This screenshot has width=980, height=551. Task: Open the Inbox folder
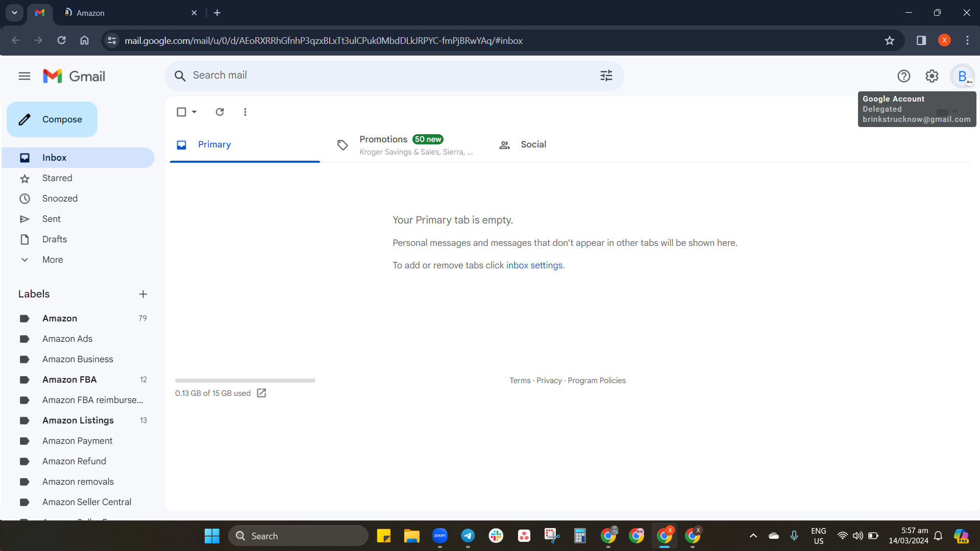point(78,158)
